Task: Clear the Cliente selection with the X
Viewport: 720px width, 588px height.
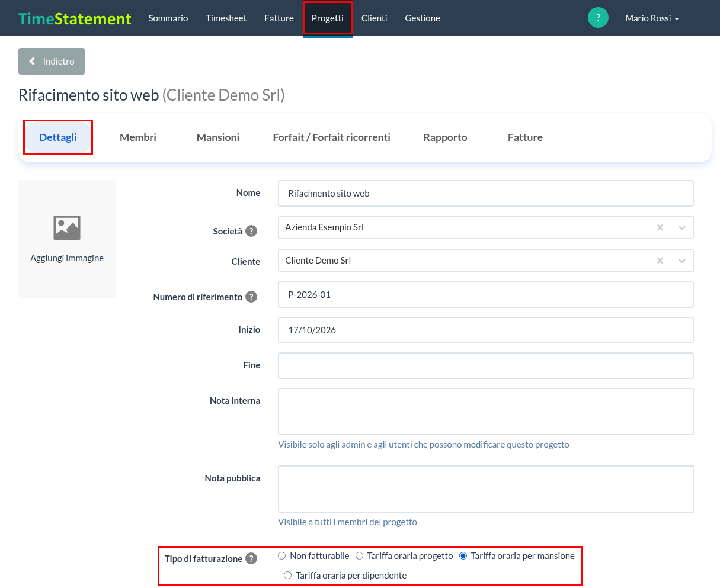Action: 660,261
